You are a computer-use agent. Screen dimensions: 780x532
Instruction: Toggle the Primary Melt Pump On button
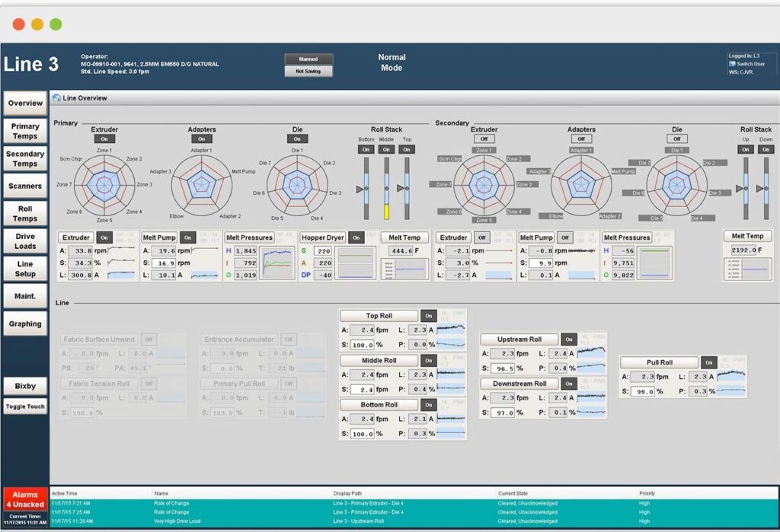point(187,237)
